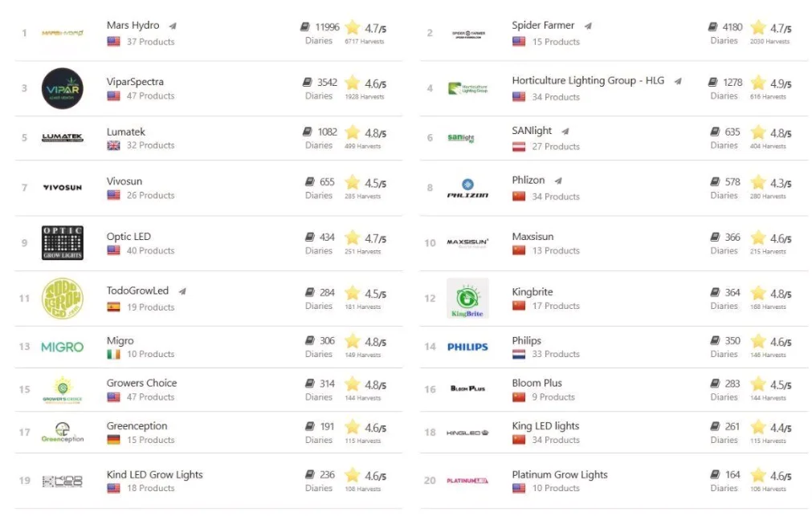Open the Mars Hydro brand page
Image resolution: width=812 pixels, height=516 pixels.
tap(133, 26)
